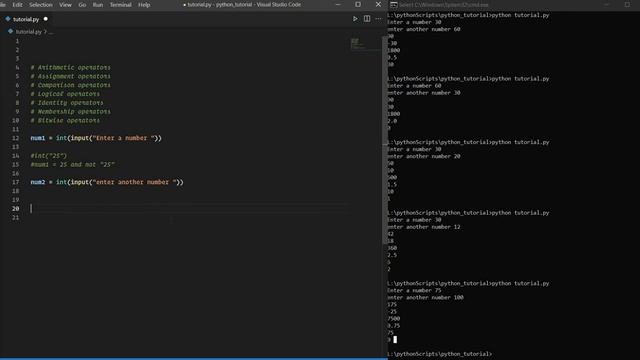Screen dimensions: 640x360
Task: Click the Split Editor icon
Action: 367,19
